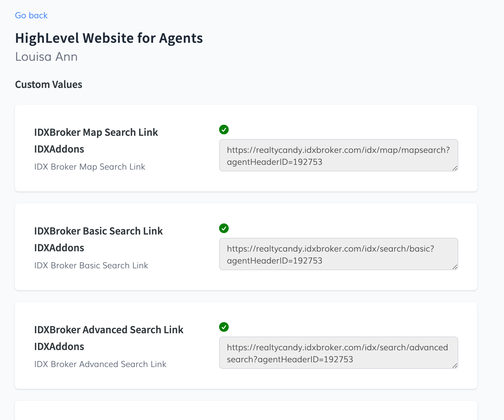Focus the Map Search link text field

pyautogui.click(x=338, y=156)
